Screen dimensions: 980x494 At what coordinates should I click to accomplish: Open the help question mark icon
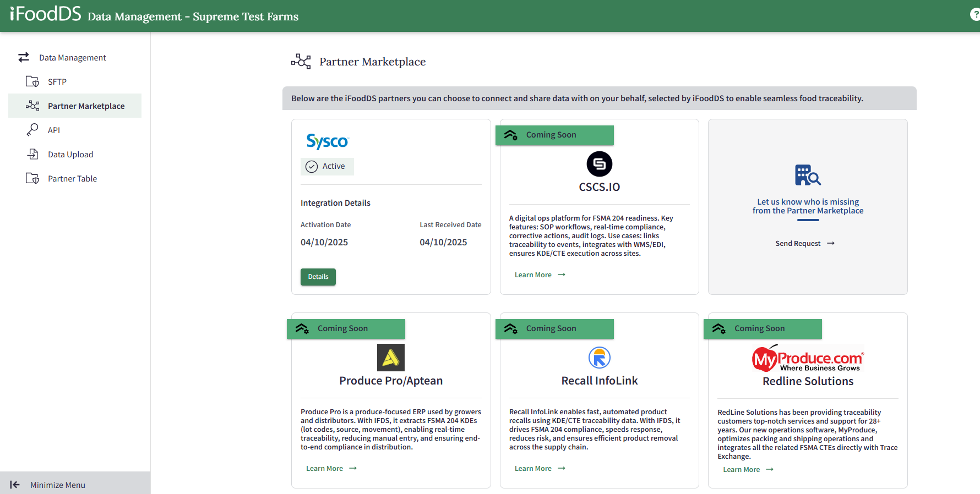[x=975, y=15]
